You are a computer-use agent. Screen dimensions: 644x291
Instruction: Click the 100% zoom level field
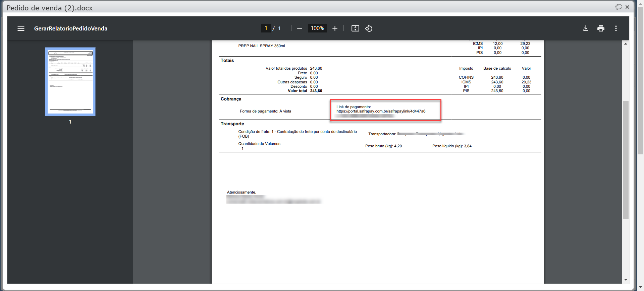(317, 28)
